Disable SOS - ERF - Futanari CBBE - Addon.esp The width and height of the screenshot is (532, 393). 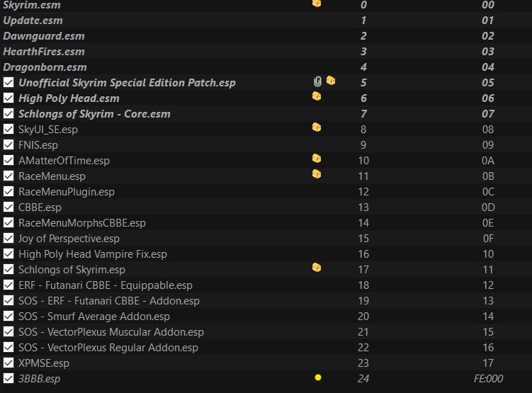pos(9,301)
